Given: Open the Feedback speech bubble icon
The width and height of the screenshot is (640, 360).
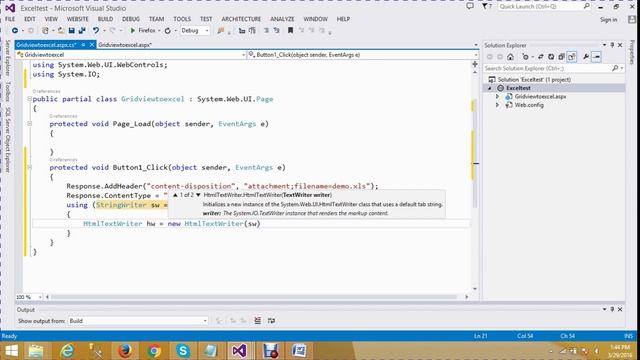Looking at the screenshot, I should click(470, 7).
